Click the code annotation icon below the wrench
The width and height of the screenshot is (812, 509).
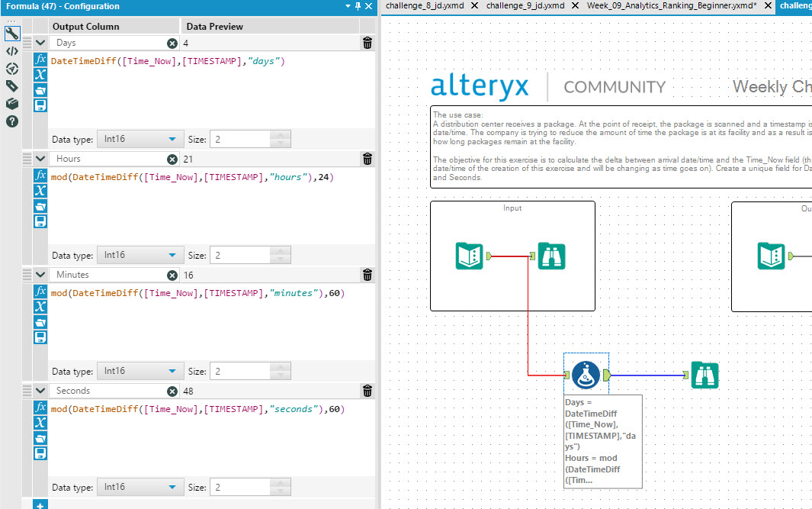pos(11,51)
